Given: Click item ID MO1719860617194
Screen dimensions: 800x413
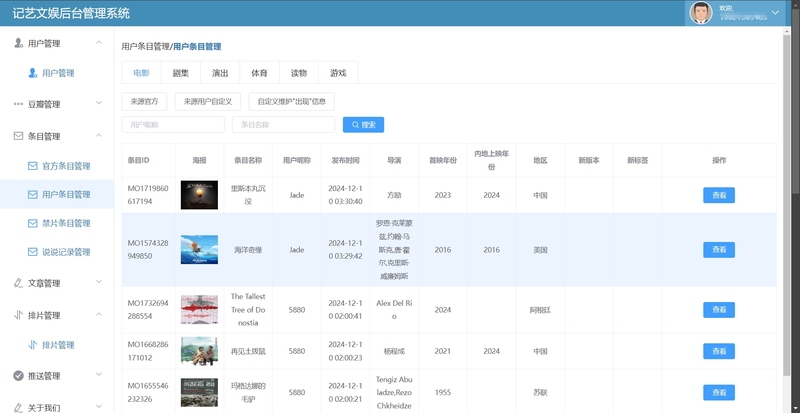Looking at the screenshot, I should coord(148,195).
